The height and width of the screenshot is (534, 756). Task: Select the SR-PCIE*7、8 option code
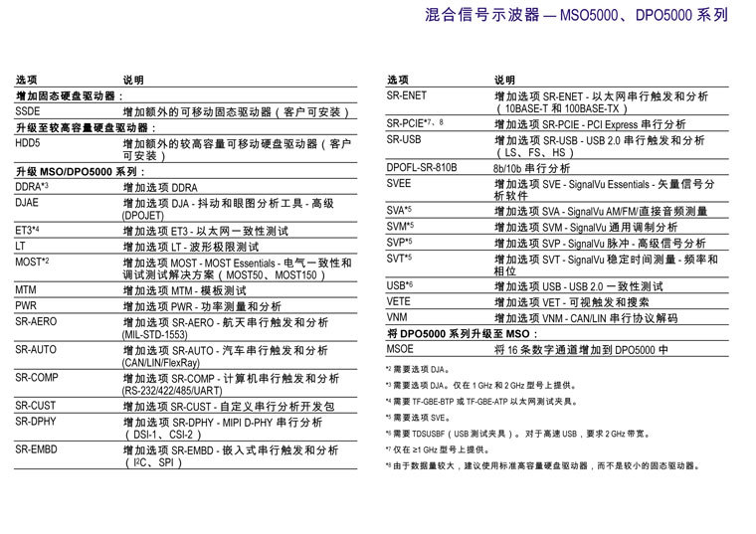[x=415, y=123]
